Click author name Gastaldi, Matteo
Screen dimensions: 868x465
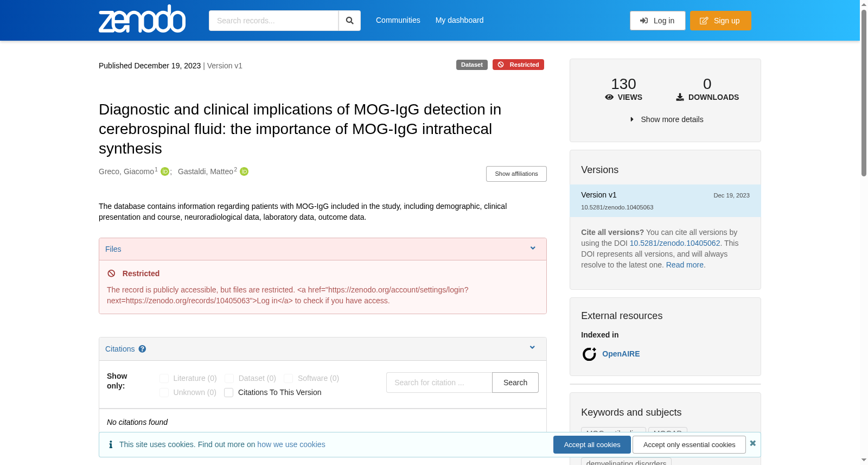pyautogui.click(x=206, y=171)
